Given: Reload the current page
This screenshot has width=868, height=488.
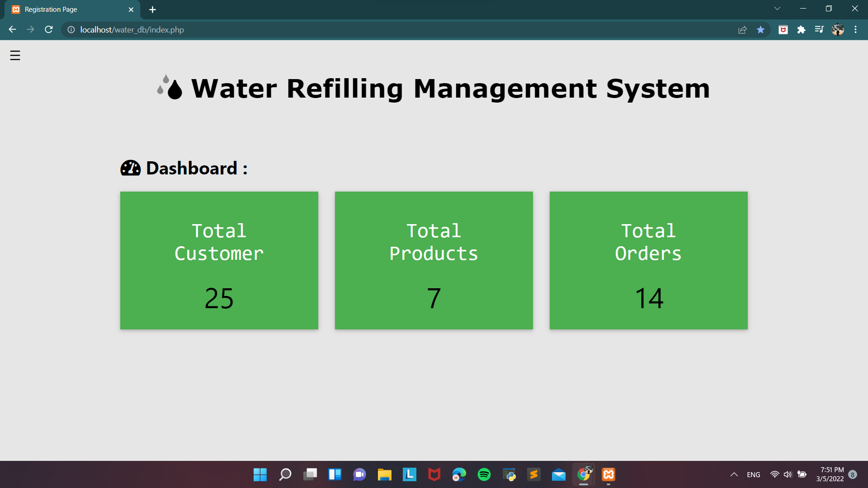Looking at the screenshot, I should click(48, 29).
